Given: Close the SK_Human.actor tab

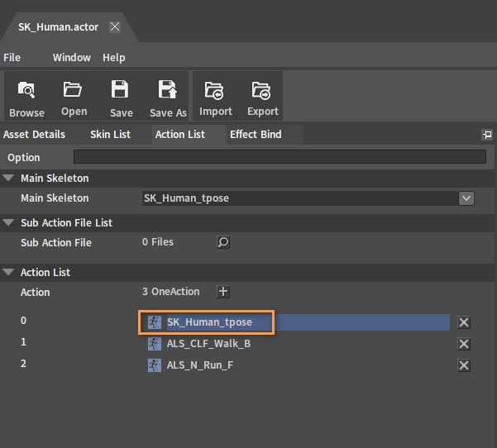Looking at the screenshot, I should (x=115, y=27).
